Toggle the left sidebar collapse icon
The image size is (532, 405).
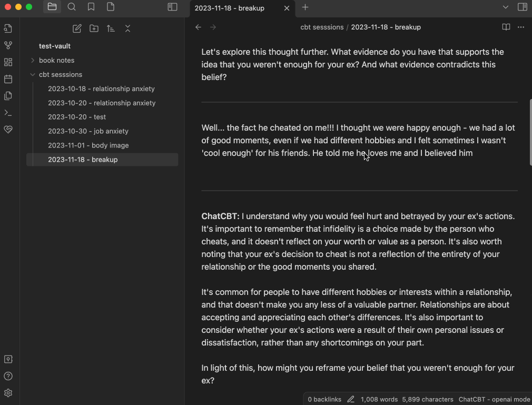[172, 7]
